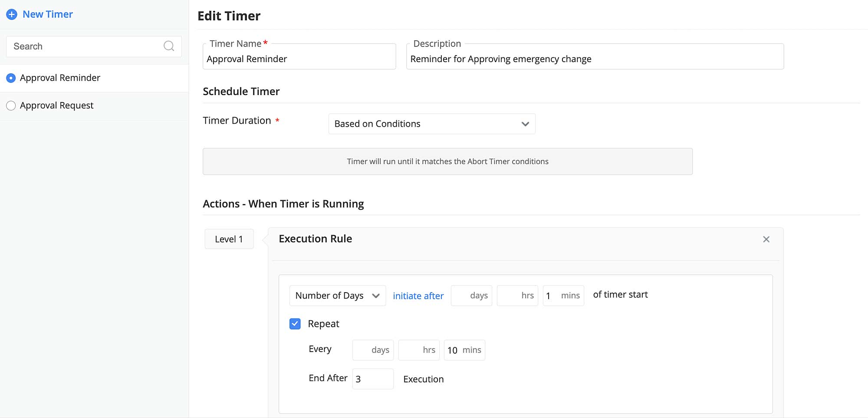This screenshot has height=418, width=868.
Task: Click the initiate after hrs field
Action: point(517,296)
